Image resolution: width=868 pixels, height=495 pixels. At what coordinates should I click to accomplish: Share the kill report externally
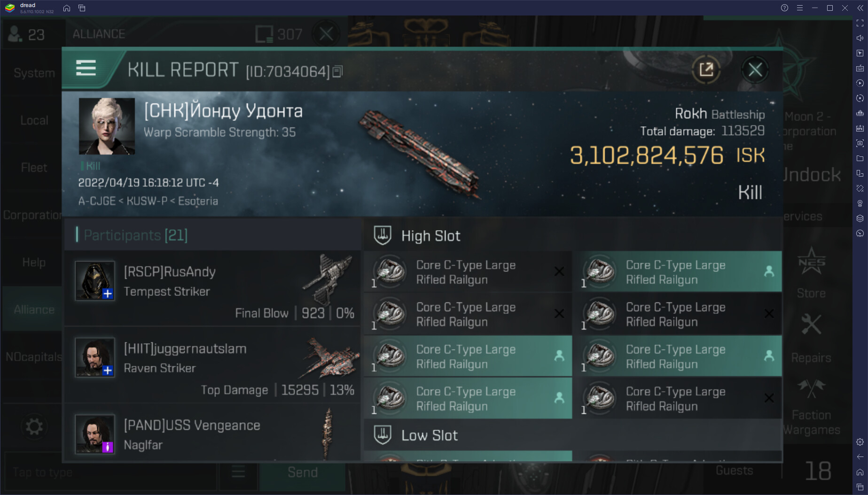tap(706, 70)
